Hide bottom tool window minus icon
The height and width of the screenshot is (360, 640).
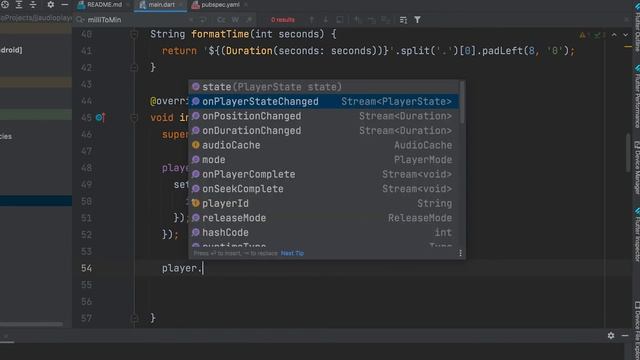point(625,336)
